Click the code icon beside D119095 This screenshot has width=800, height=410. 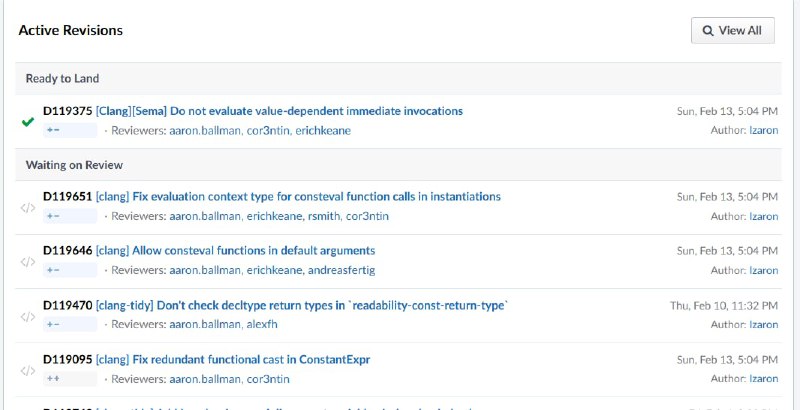28,370
